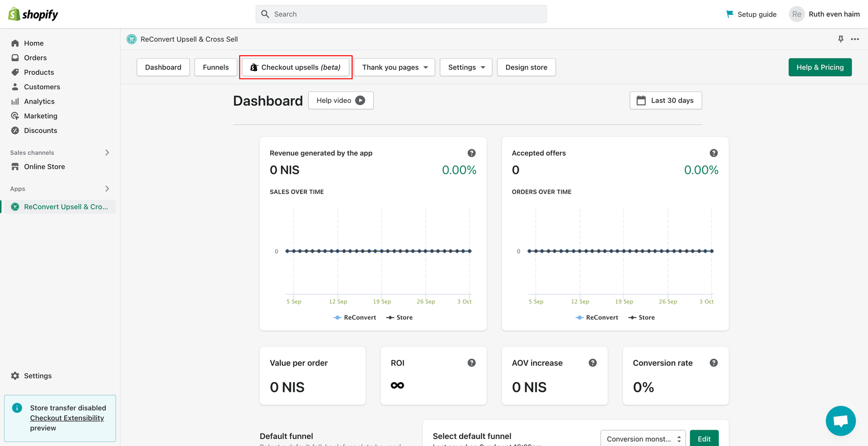Focus the Search field
This screenshot has width=868, height=446.
click(x=401, y=14)
